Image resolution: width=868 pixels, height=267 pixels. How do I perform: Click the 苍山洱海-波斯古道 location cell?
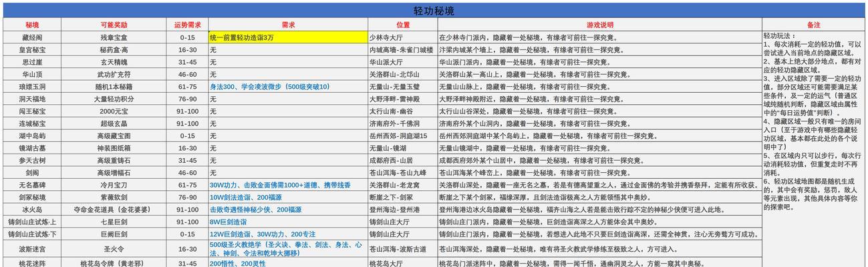402,249
